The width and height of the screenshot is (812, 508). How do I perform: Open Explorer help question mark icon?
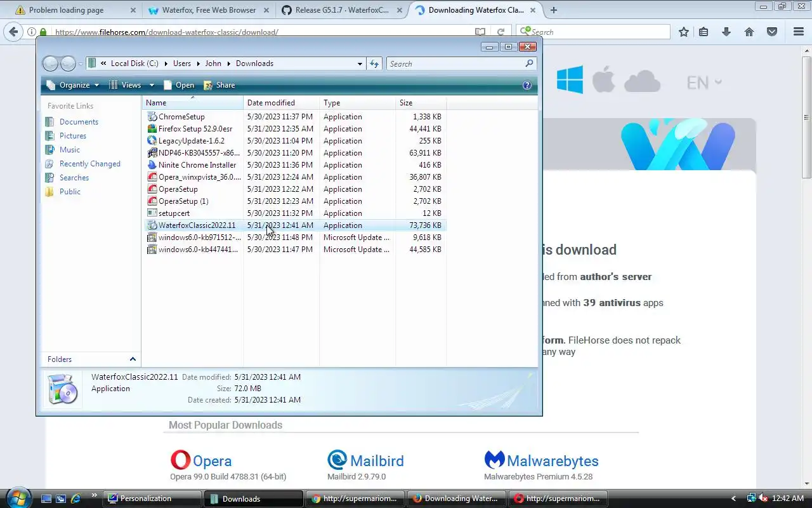[x=527, y=85]
